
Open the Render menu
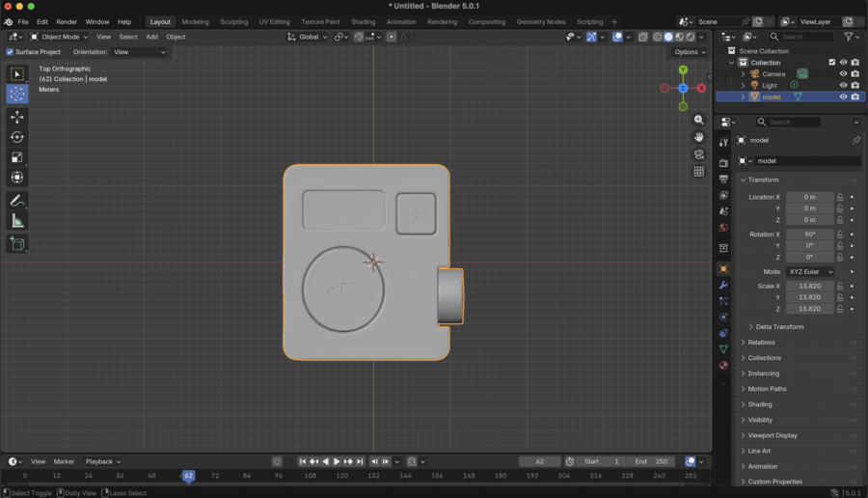pyautogui.click(x=67, y=21)
